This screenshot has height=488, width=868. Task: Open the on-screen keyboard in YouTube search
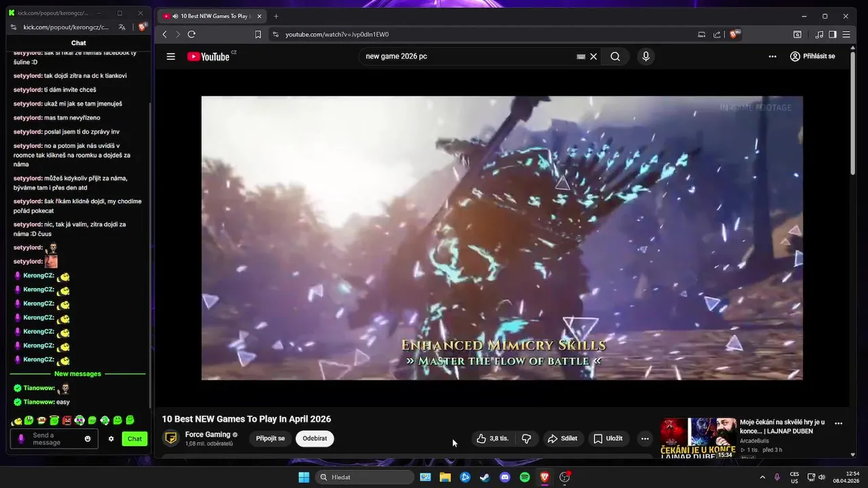[x=580, y=57]
